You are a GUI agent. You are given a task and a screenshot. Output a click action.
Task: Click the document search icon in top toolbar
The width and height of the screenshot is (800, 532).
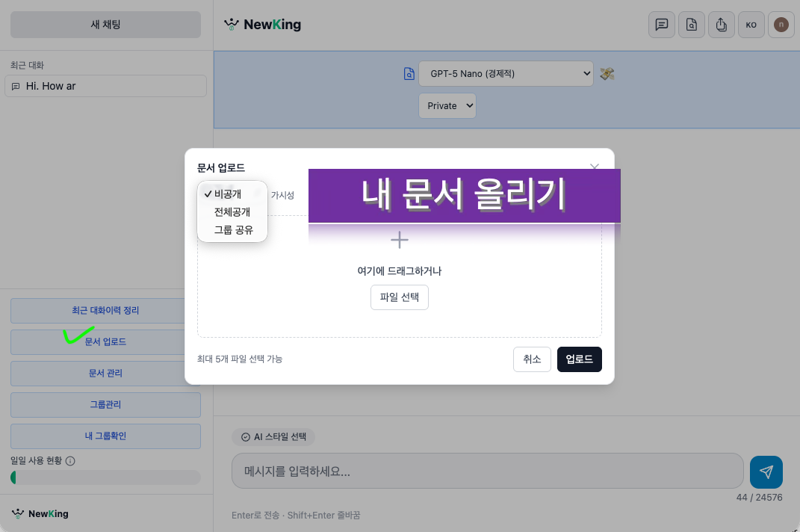point(691,25)
